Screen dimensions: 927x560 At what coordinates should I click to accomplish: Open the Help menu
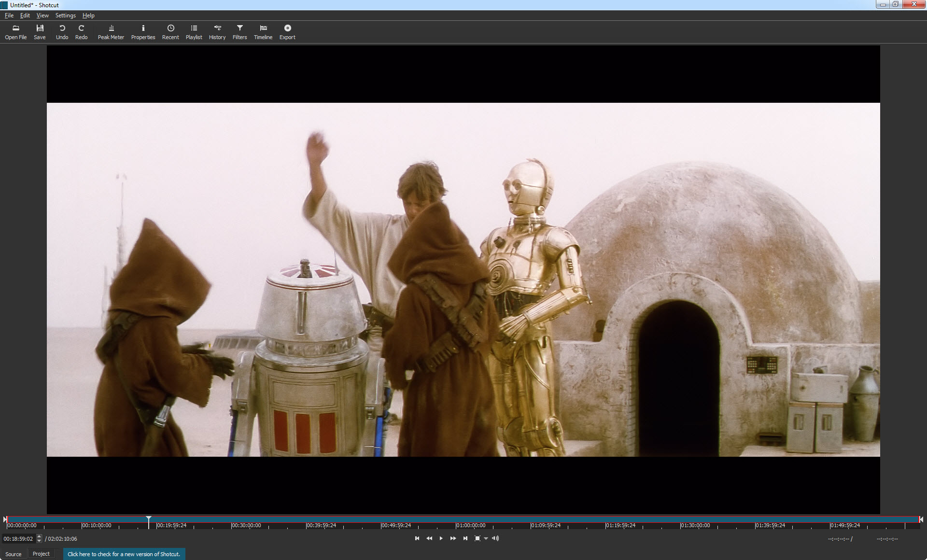(x=88, y=15)
